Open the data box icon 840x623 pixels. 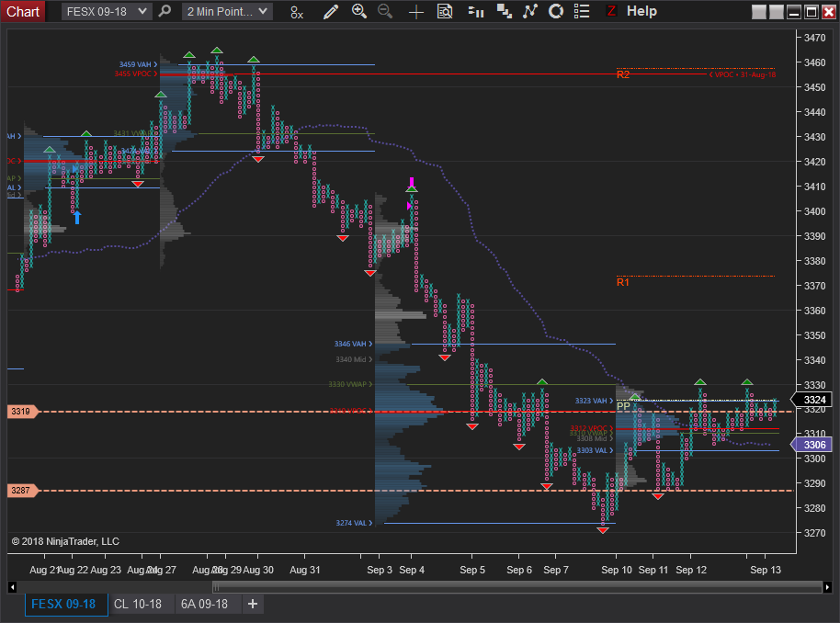[445, 11]
